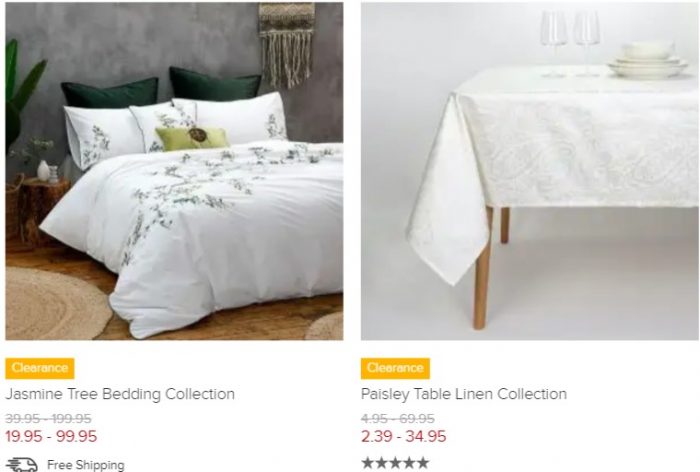Click the last star of Paisley rating
This screenshot has height=472, width=700.
[x=422, y=463]
